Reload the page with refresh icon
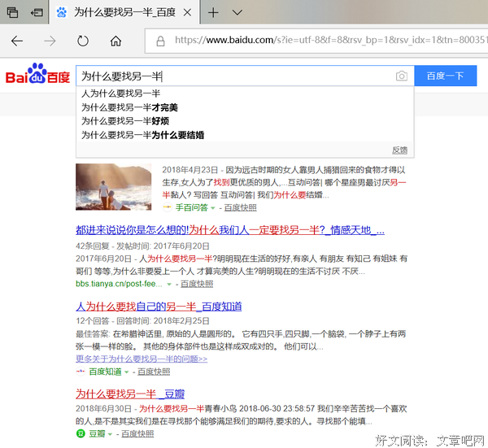This screenshot has width=488, height=448. tap(83, 41)
